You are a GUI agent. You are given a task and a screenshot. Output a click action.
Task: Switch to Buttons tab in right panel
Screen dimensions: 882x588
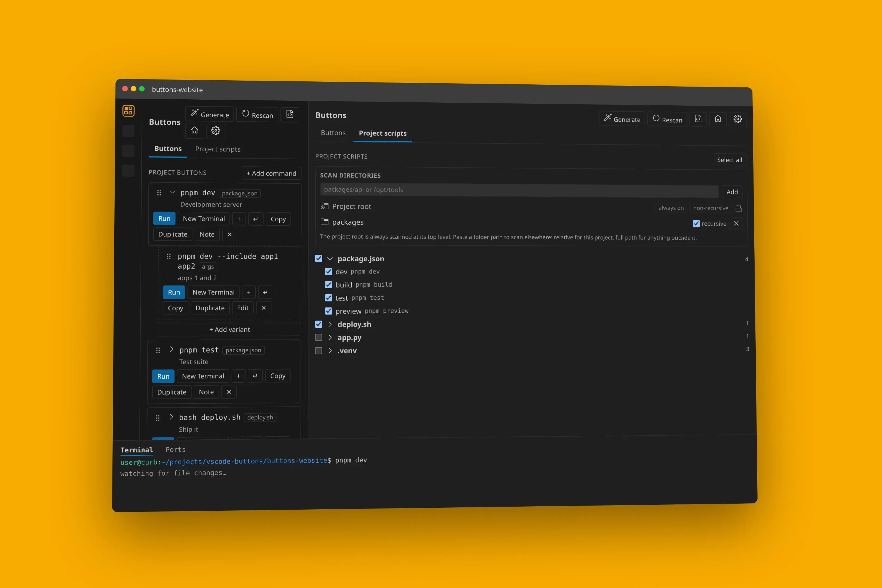[333, 133]
